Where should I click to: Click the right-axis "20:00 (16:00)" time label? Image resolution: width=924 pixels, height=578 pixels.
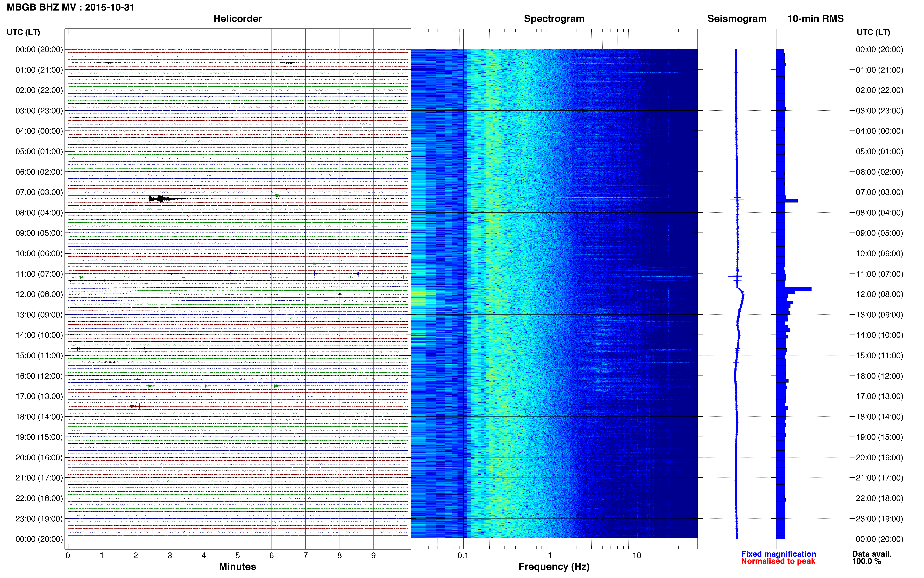click(879, 458)
